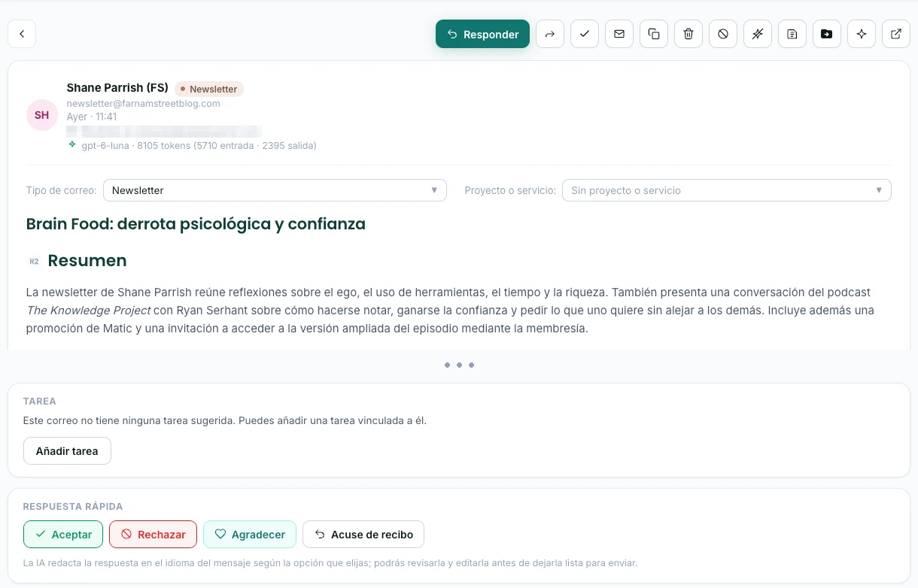Go back using the left chevron button
This screenshot has width=918, height=588.
[22, 34]
